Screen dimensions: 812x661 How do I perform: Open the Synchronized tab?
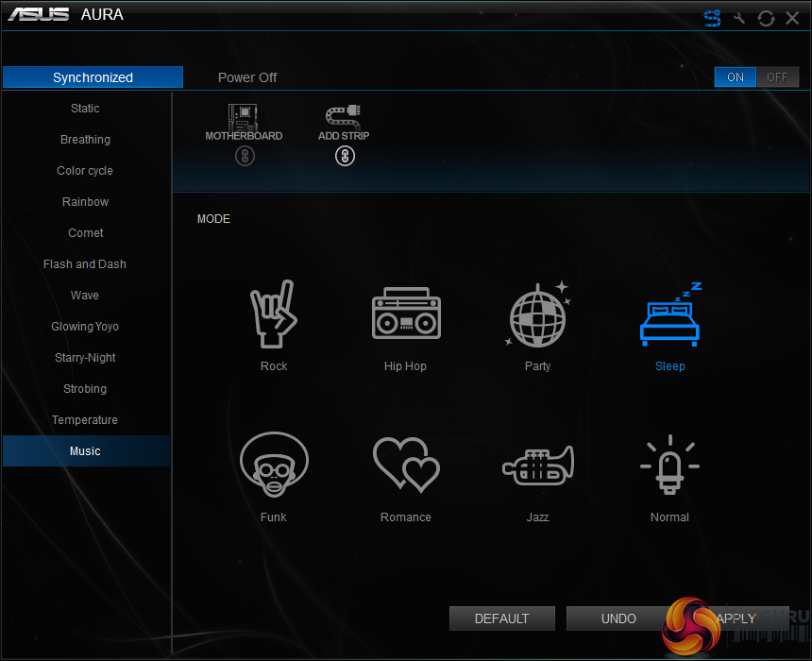click(x=93, y=77)
